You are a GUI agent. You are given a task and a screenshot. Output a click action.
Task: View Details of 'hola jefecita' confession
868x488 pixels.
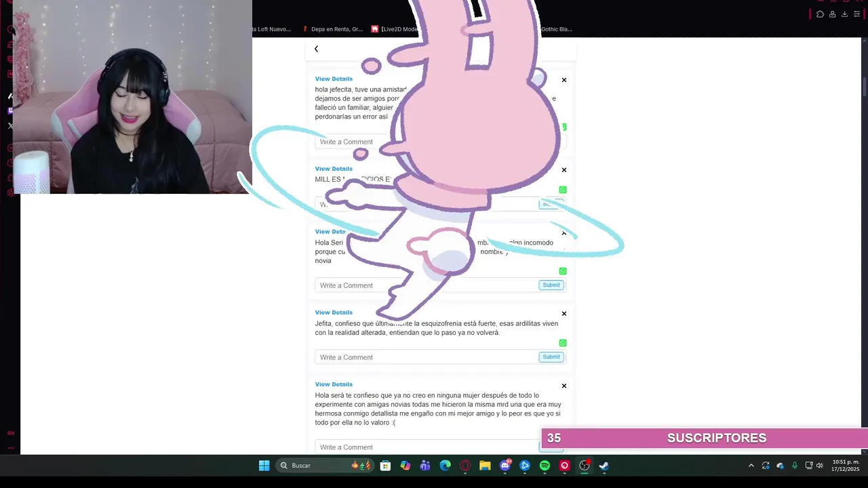pos(334,79)
